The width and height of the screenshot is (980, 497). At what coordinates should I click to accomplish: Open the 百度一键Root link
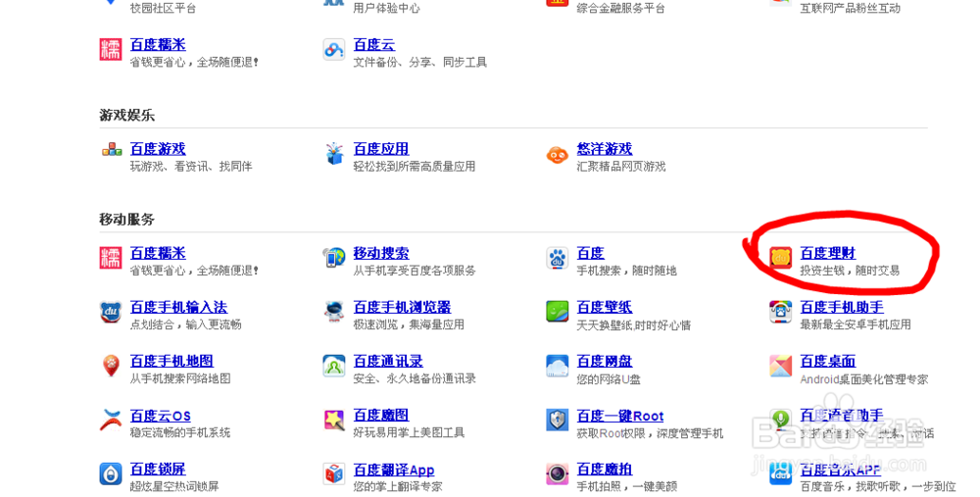point(620,416)
